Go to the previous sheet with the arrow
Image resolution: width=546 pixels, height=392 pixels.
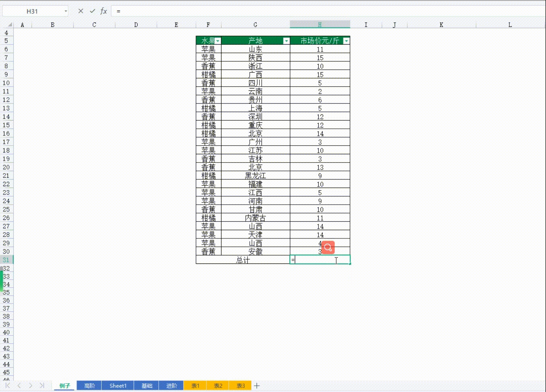19,385
